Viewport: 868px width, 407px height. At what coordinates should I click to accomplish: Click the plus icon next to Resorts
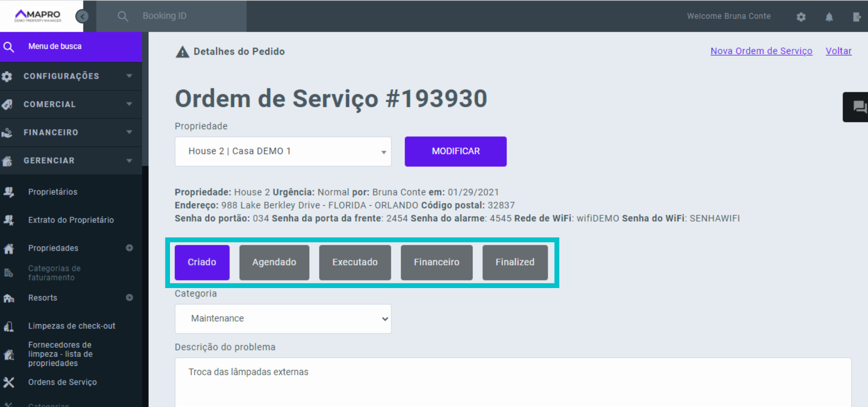129,298
